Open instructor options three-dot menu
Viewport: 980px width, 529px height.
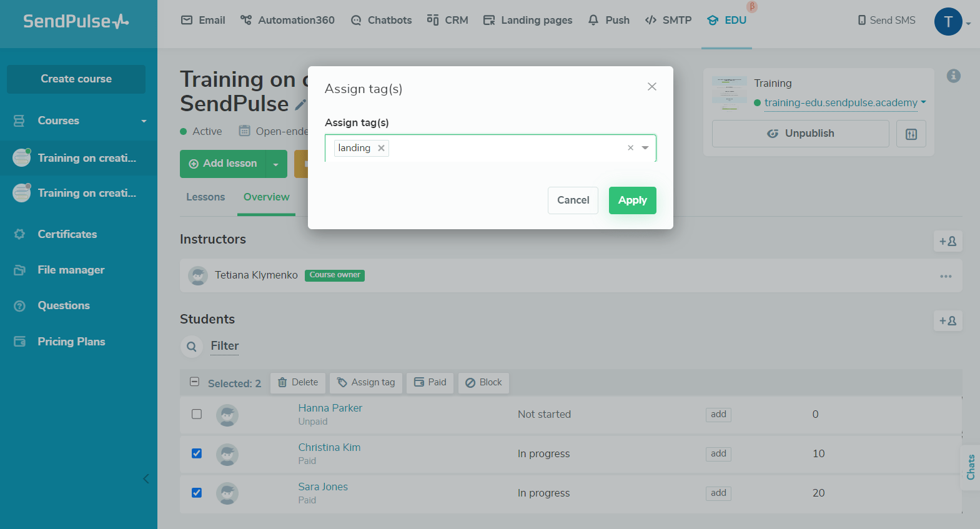(946, 276)
